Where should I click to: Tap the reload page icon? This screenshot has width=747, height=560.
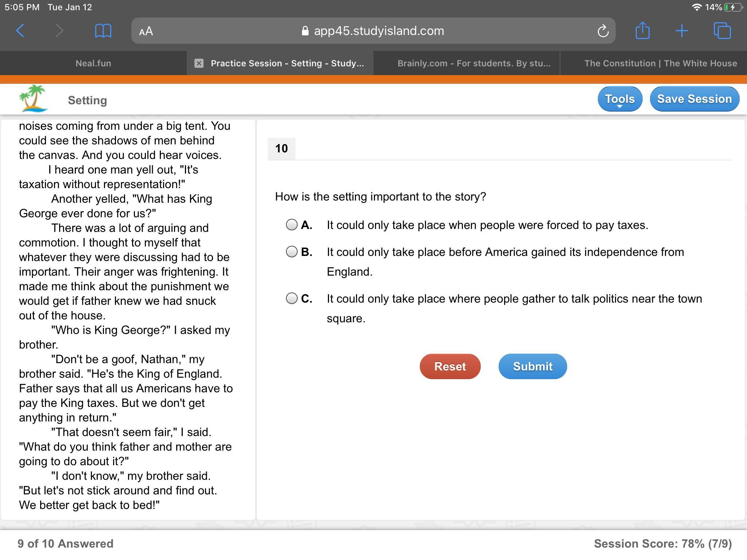603,31
